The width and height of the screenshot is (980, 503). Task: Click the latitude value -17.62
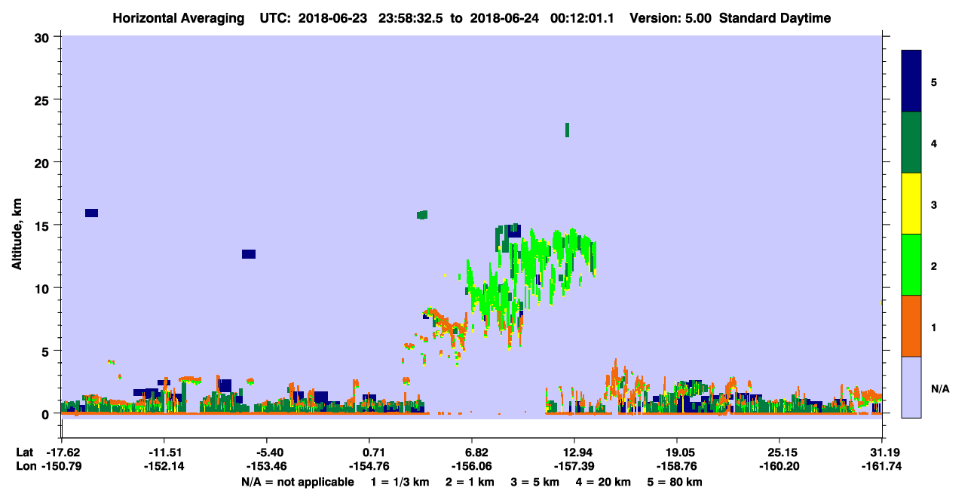(x=63, y=452)
